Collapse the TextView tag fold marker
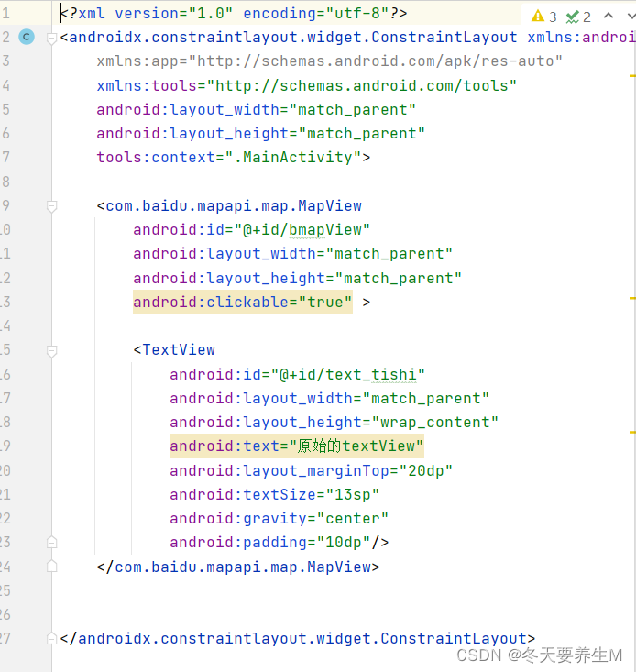This screenshot has width=636, height=672. 51,351
